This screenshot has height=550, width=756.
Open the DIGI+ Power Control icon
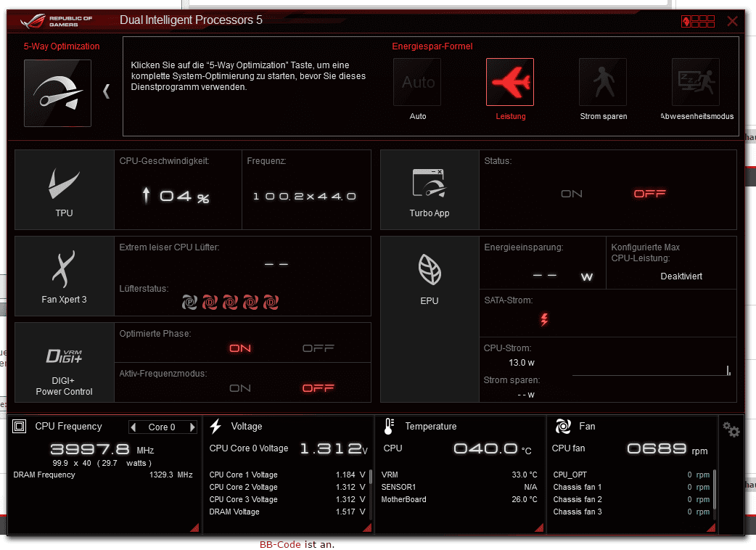pyautogui.click(x=64, y=356)
